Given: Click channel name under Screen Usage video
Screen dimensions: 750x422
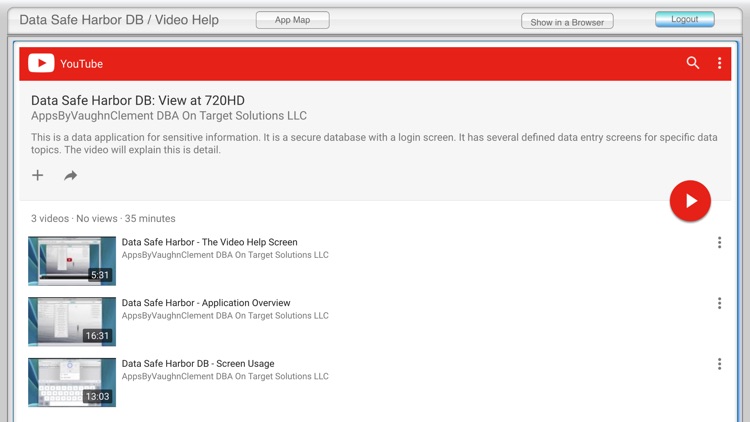Looking at the screenshot, I should [225, 377].
